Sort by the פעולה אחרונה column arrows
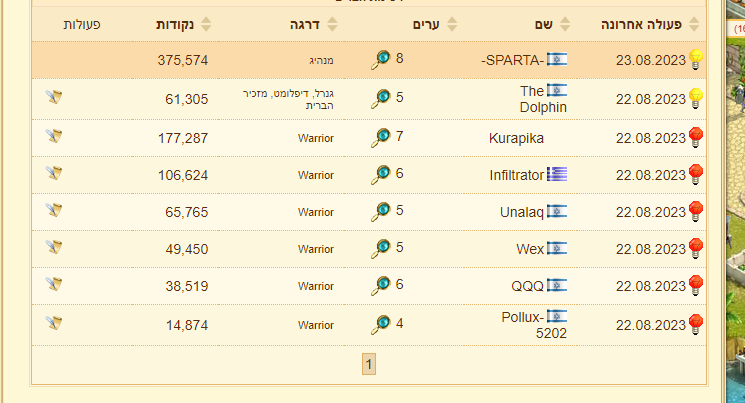 tap(694, 24)
